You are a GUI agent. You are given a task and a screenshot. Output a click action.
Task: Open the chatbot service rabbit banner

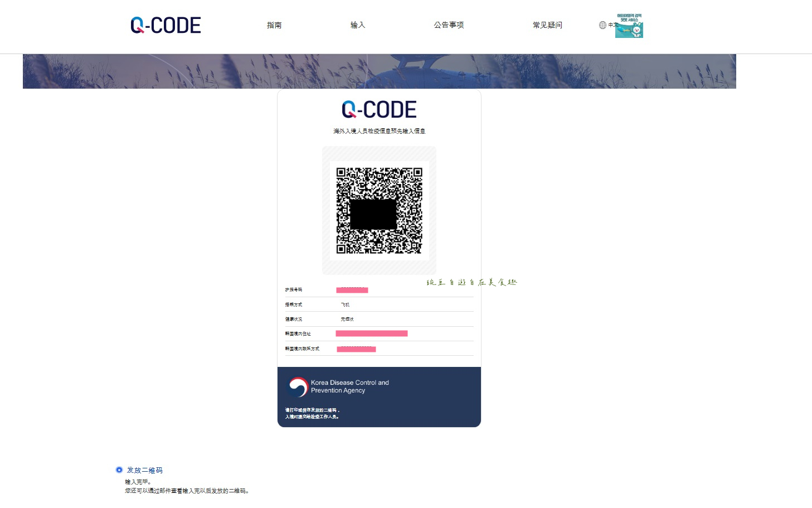tap(629, 26)
